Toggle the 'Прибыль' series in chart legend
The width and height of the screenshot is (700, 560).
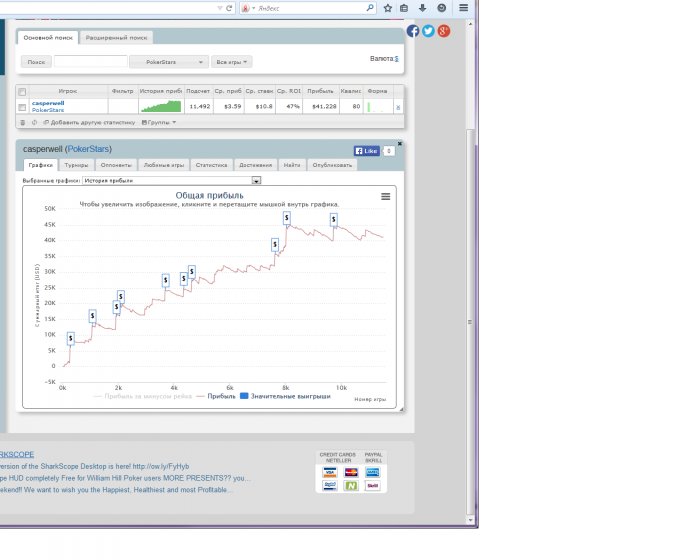(x=216, y=396)
